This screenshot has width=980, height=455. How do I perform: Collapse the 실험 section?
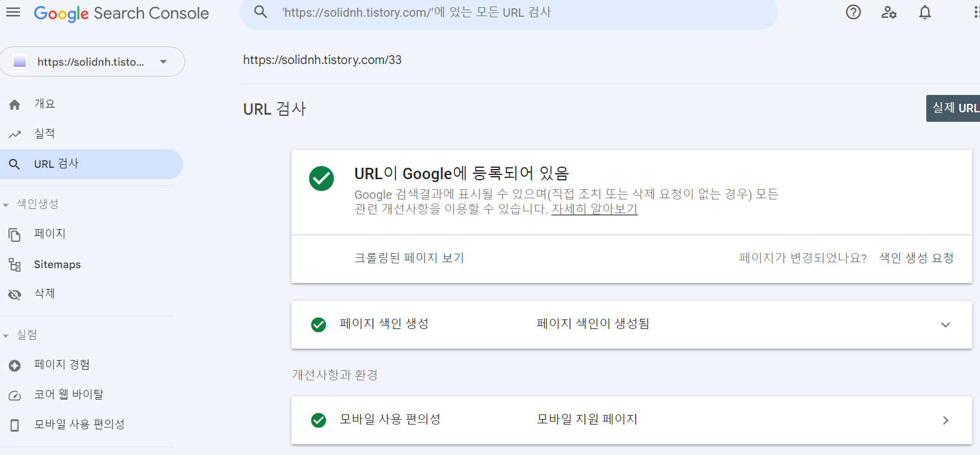pos(6,336)
